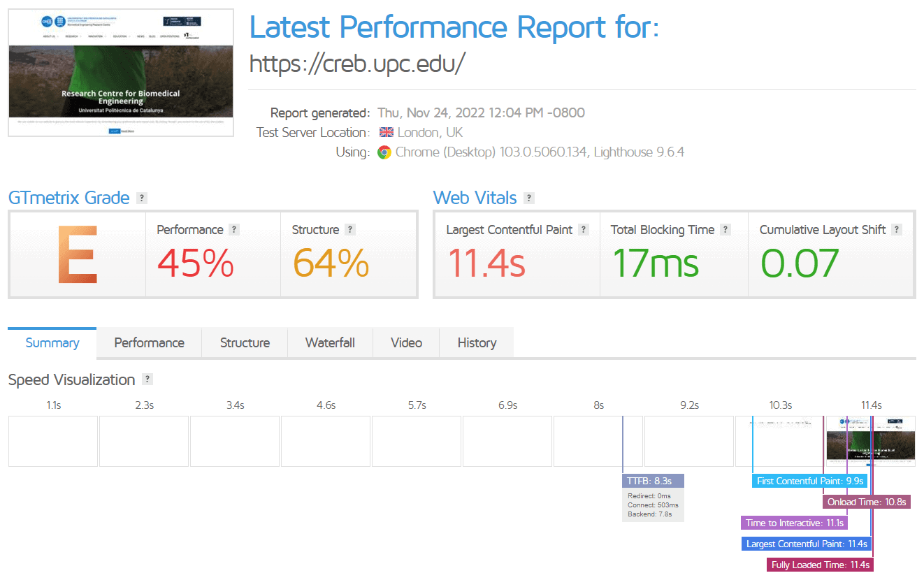924x587 pixels.
Task: Click question mark next to Structure score
Action: (350, 230)
